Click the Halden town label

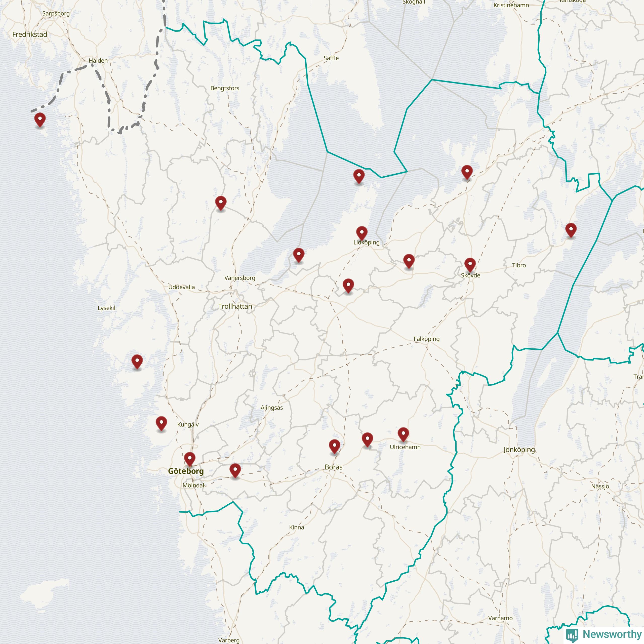[98, 61]
